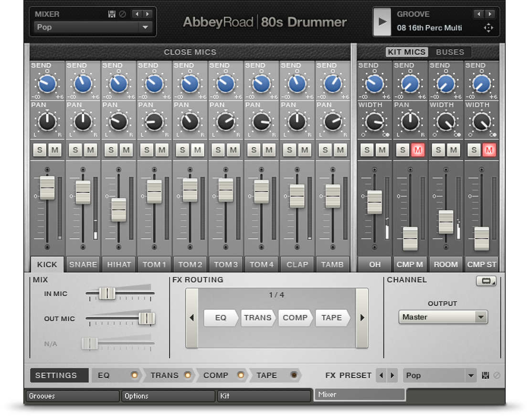Delete the mixer preset using the circle-slash icon
The width and height of the screenshot is (530, 420).
[x=123, y=14]
